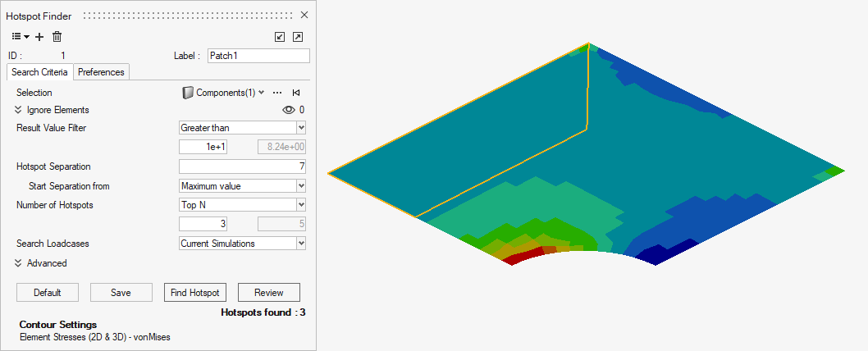
Task: Reset the selection with the rewind icon
Action: point(296,93)
